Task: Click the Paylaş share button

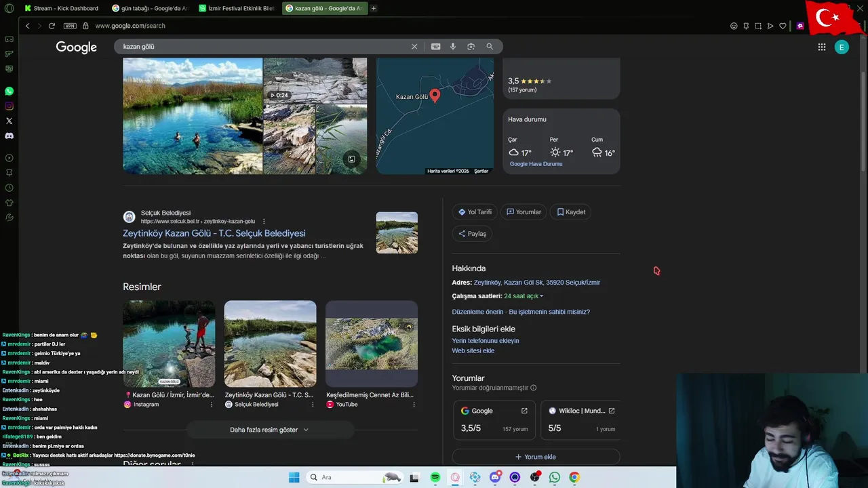Action: tap(472, 234)
